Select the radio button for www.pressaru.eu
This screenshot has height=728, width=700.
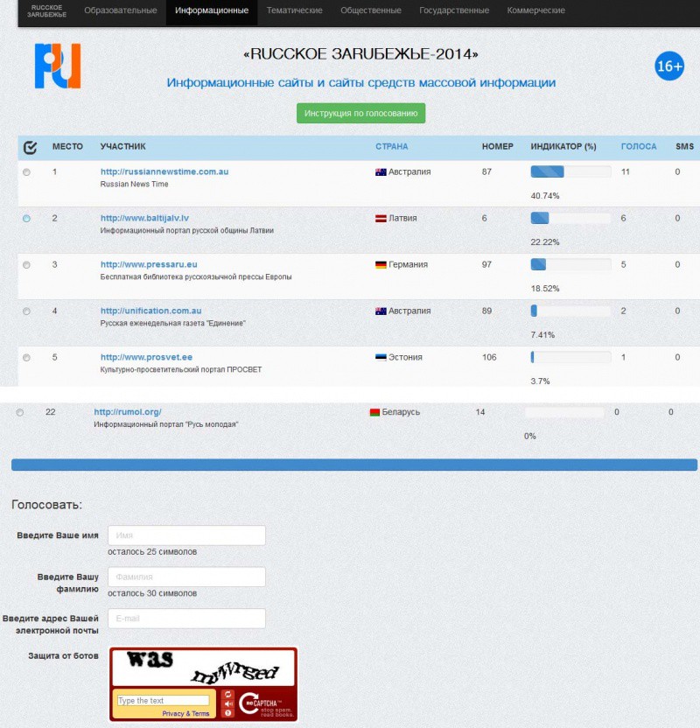(x=26, y=265)
